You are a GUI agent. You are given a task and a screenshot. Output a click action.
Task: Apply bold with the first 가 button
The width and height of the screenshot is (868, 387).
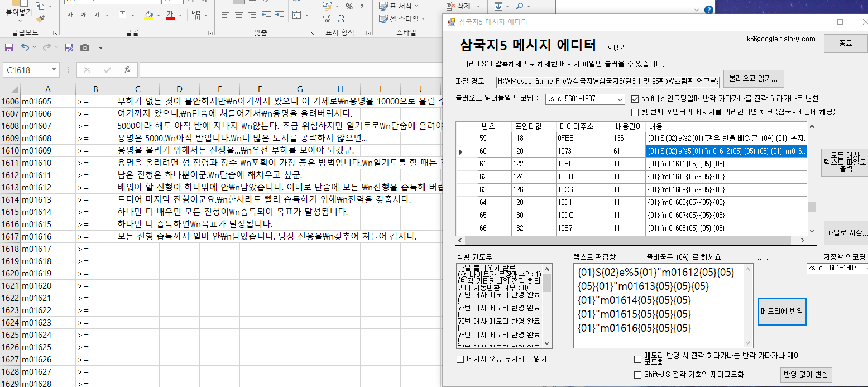(70, 15)
